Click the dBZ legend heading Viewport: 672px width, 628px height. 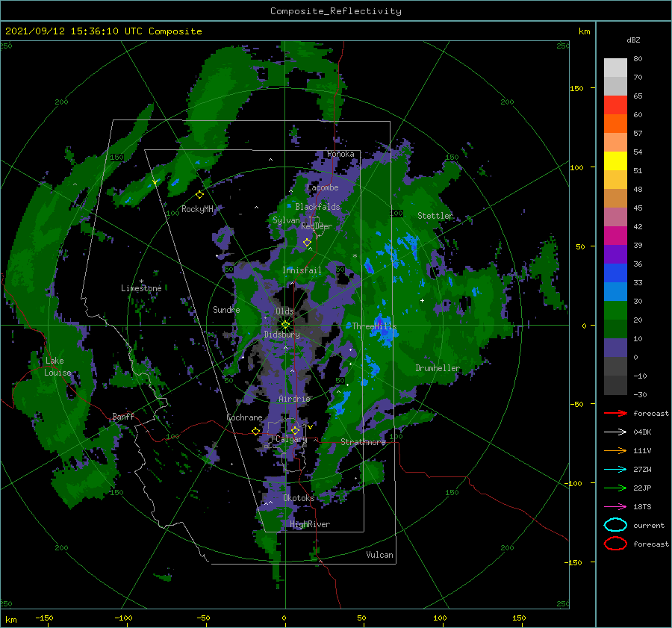(x=633, y=40)
